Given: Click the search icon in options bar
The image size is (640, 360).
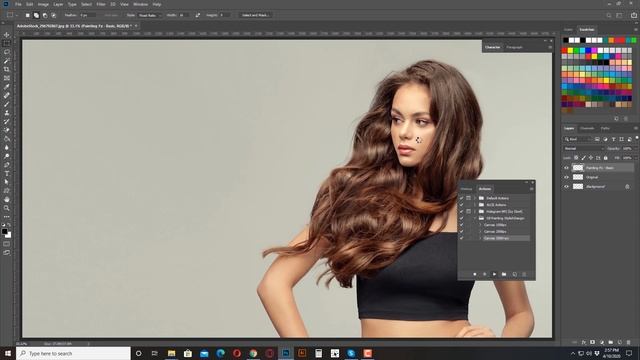Looking at the screenshot, I should 609,15.
